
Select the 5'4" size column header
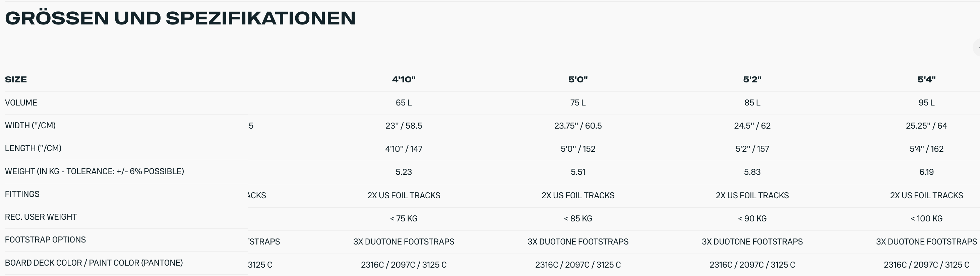click(926, 79)
